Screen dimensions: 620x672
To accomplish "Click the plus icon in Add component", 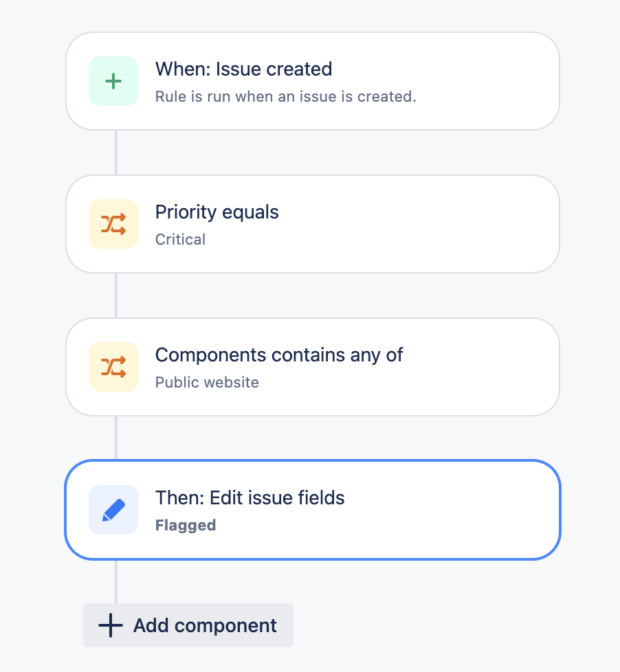I will (111, 625).
